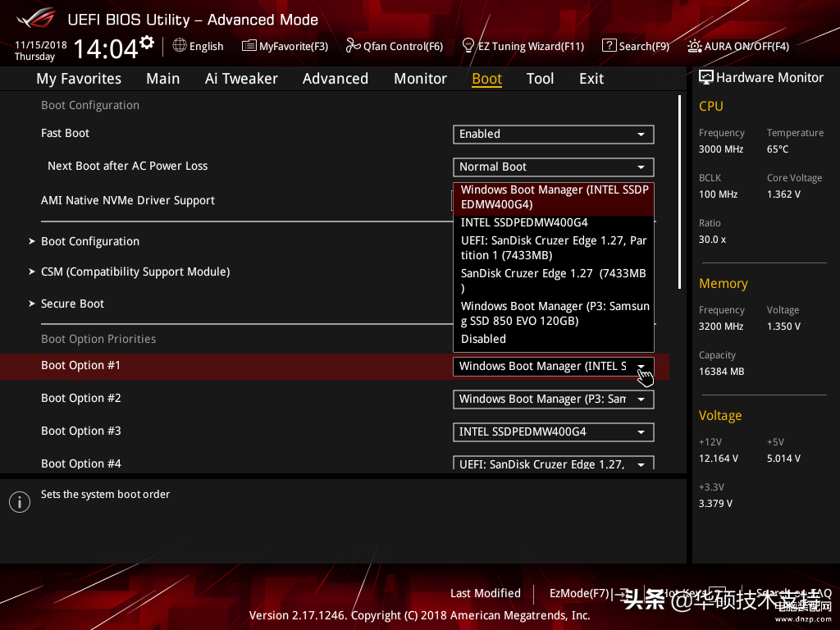The image size is (840, 630).
Task: Launch EZ Tuning Wizard(F11)
Action: (523, 46)
